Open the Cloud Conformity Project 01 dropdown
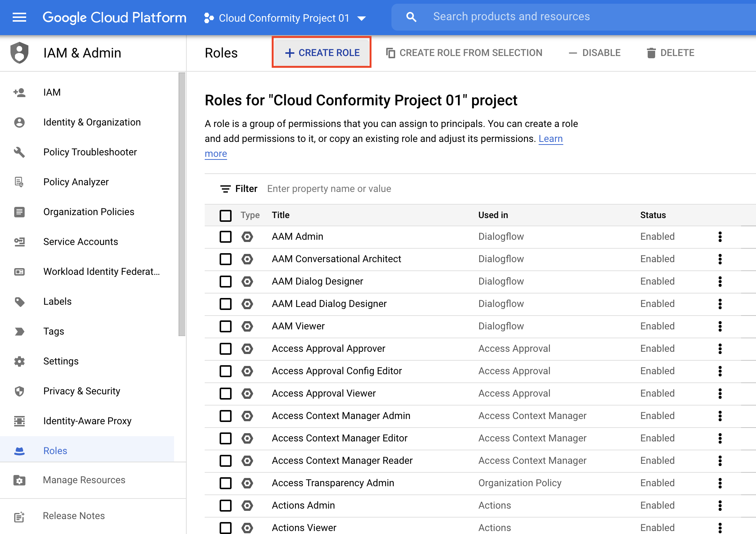Image resolution: width=756 pixels, height=534 pixels. point(285,18)
